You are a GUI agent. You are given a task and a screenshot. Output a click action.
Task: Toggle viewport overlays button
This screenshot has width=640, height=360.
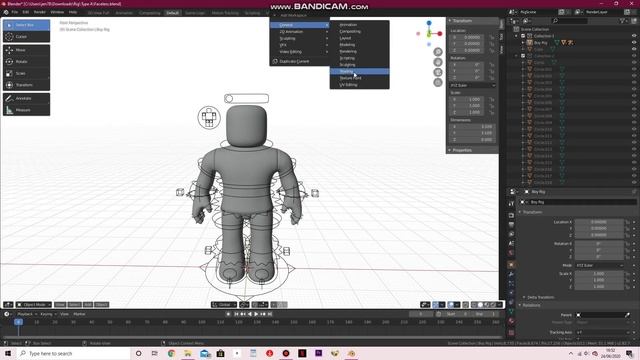(x=451, y=304)
